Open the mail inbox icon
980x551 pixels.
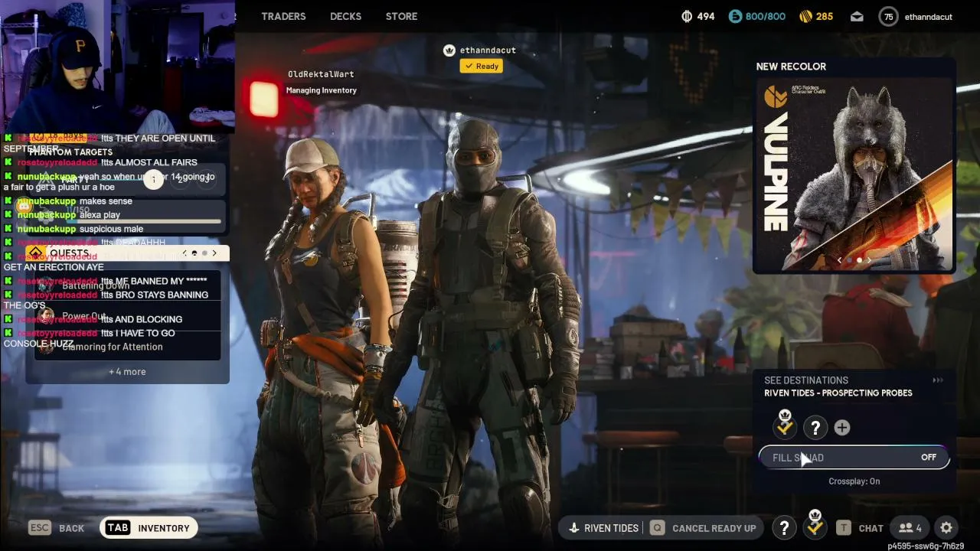click(857, 17)
